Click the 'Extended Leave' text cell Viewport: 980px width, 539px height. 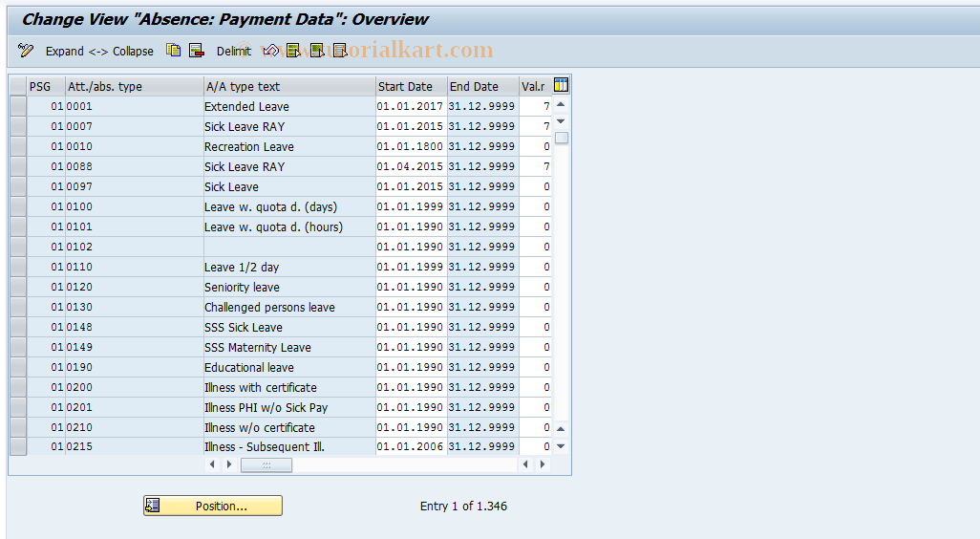pyautogui.click(x=289, y=106)
